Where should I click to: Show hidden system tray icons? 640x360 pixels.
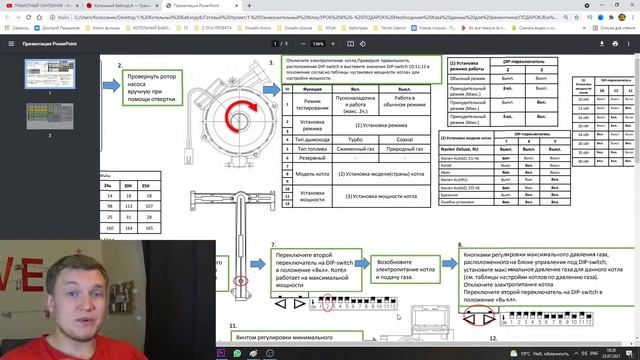coord(576,353)
